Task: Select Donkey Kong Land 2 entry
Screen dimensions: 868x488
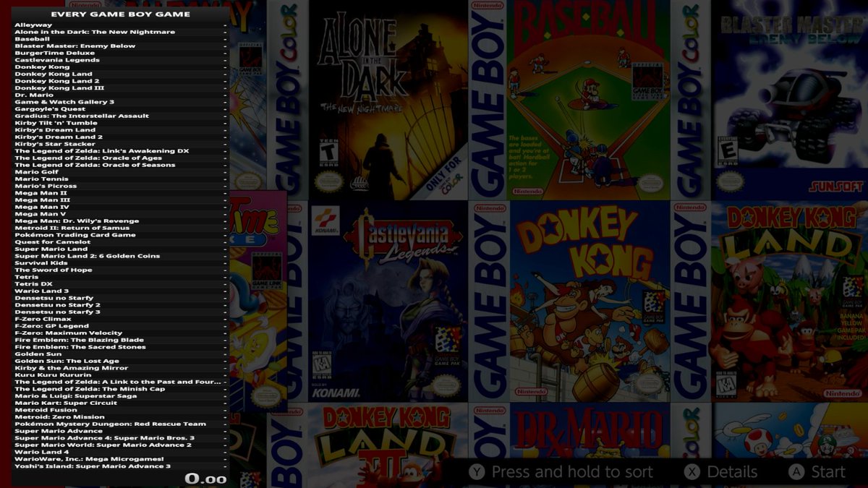Action: 121,81
